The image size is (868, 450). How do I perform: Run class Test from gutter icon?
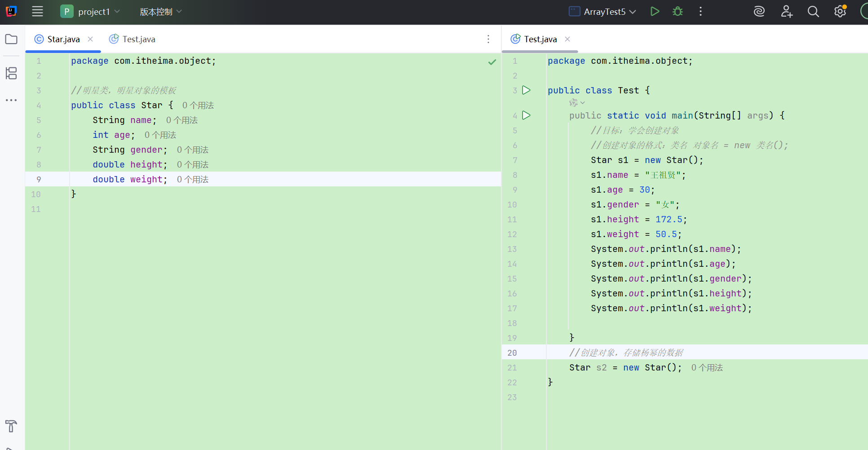pyautogui.click(x=527, y=90)
